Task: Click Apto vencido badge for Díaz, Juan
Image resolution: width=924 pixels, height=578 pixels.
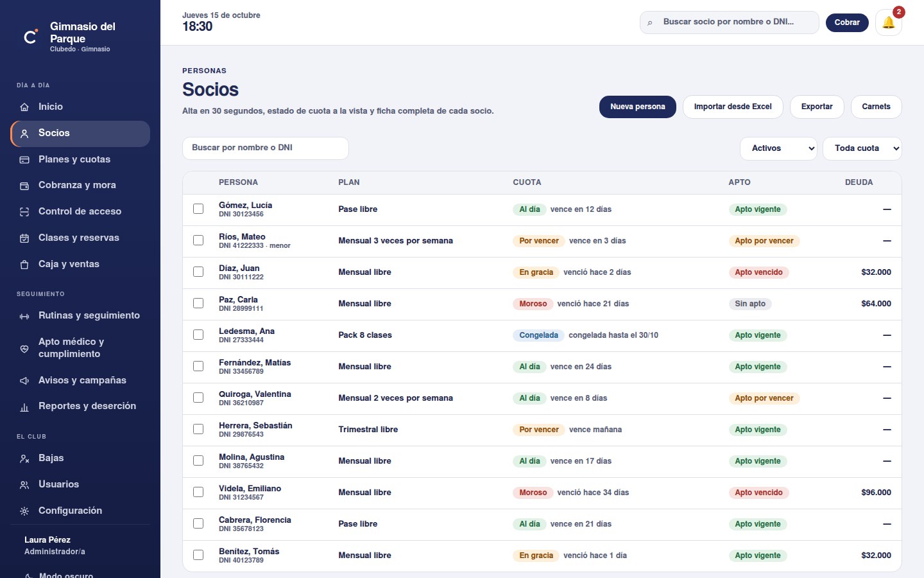Action: pyautogui.click(x=758, y=272)
